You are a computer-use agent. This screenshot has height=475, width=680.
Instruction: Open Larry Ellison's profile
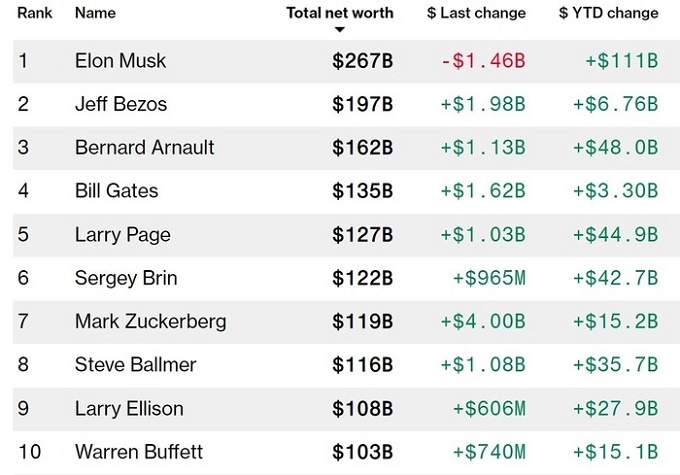[129, 408]
